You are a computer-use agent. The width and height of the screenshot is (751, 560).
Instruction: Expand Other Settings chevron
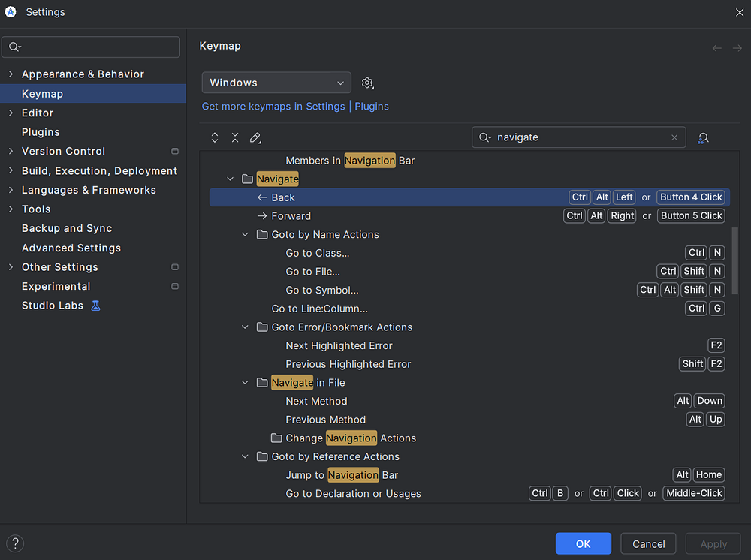click(11, 267)
